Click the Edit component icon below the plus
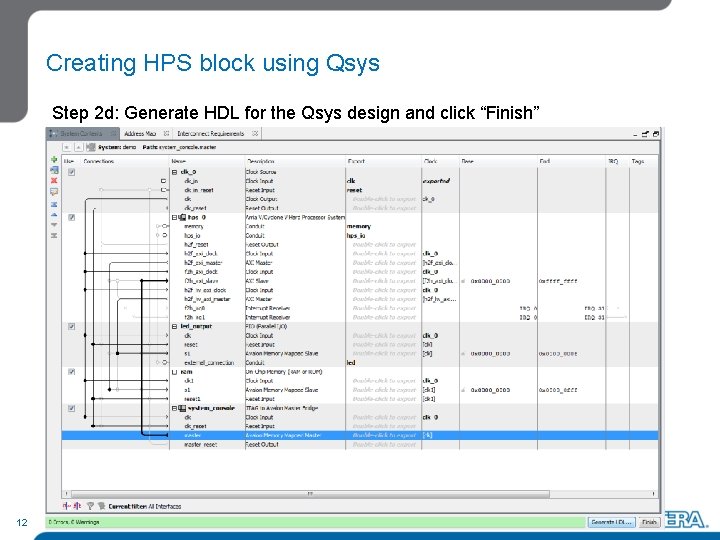Viewport: 720px width, 540px height. click(54, 170)
